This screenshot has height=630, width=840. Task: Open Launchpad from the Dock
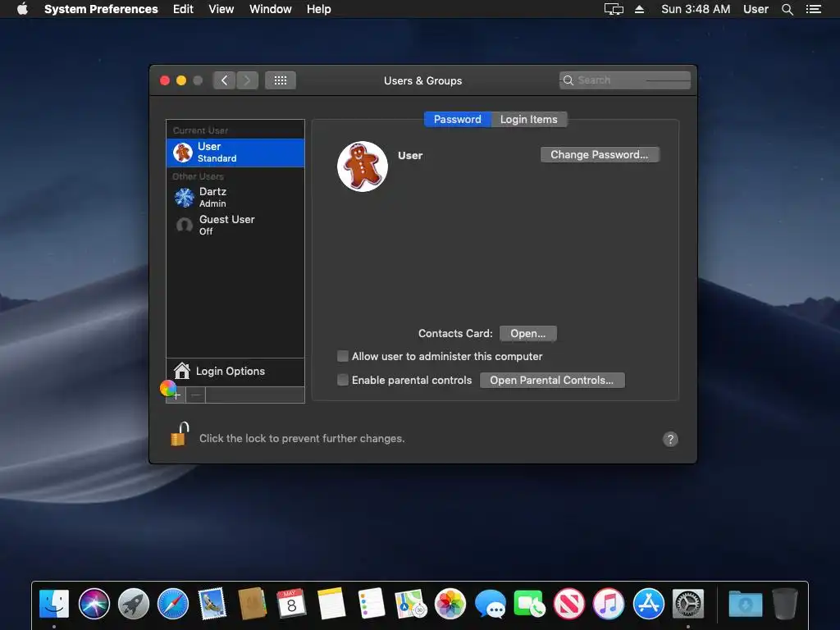coord(134,604)
